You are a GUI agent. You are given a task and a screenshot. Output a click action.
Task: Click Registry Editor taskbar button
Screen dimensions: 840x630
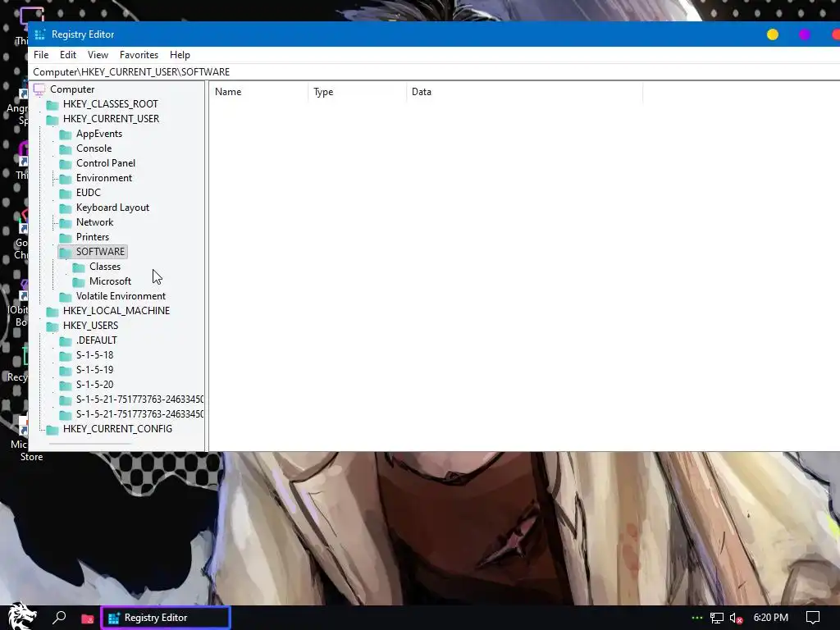click(166, 618)
